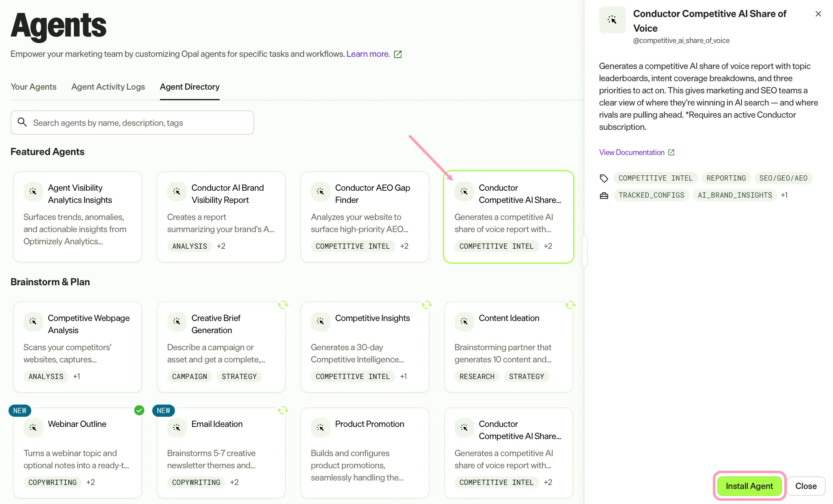833x504 pixels.
Task: Expand the +1 more tools indicator
Action: [x=784, y=195]
